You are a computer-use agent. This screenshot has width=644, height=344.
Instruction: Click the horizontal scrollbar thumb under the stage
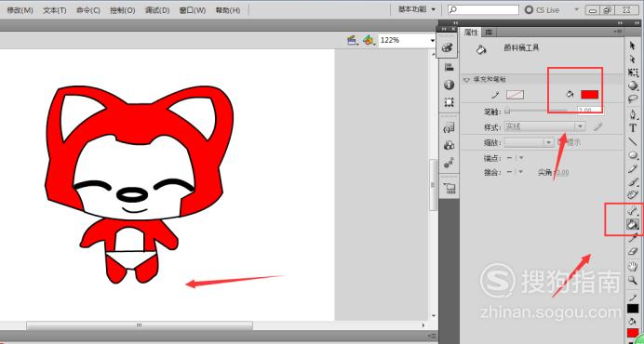140,325
